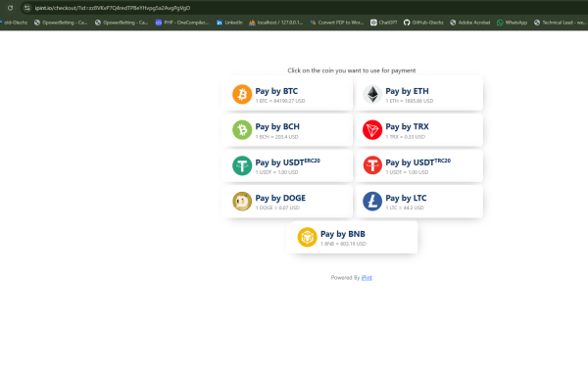Open the localhost / 127.0.0.1 bookmark

tap(275, 23)
